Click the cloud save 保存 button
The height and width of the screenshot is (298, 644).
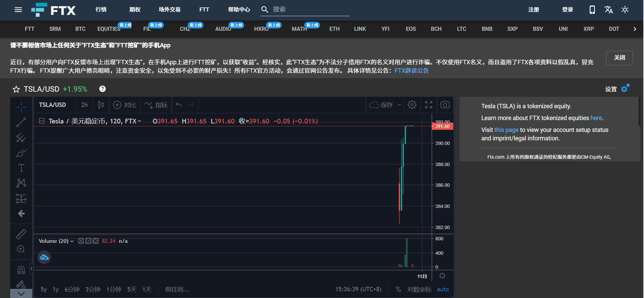(x=381, y=105)
